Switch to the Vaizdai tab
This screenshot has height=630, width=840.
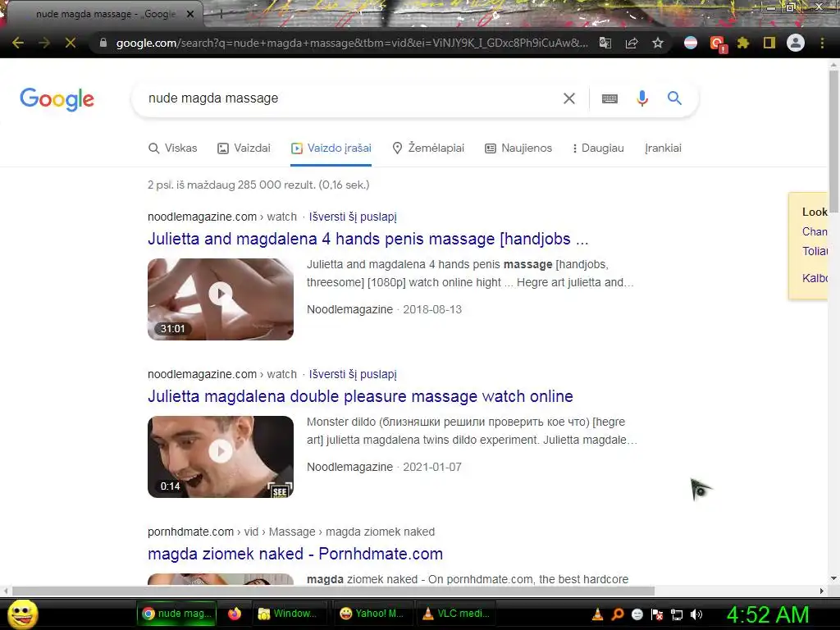tap(244, 148)
